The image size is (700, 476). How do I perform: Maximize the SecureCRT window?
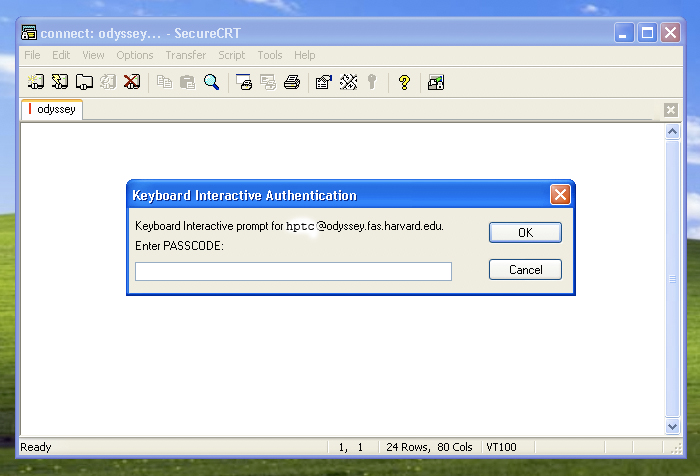(647, 33)
